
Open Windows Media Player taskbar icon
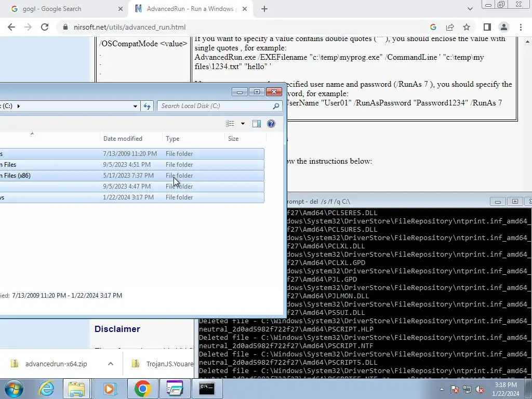point(109,389)
